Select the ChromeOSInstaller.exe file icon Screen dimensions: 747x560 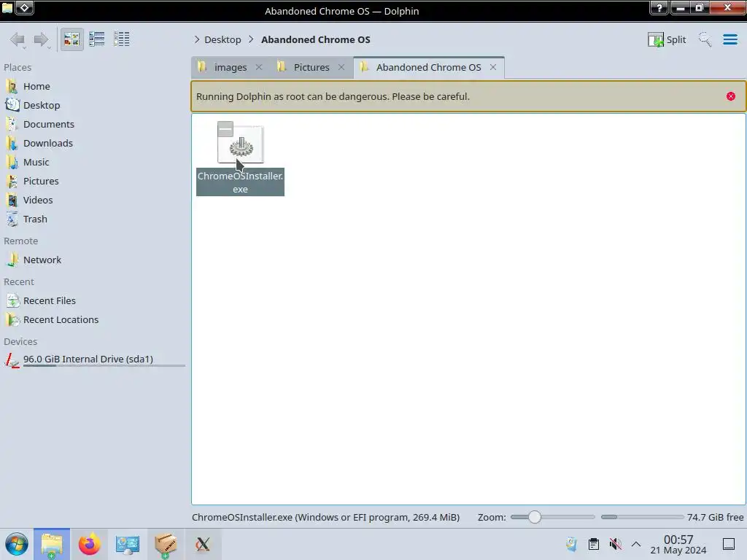[x=241, y=145]
